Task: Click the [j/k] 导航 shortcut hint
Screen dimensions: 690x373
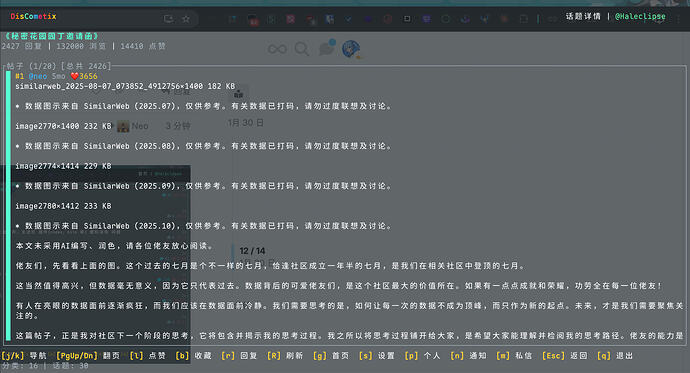Action: 24,355
